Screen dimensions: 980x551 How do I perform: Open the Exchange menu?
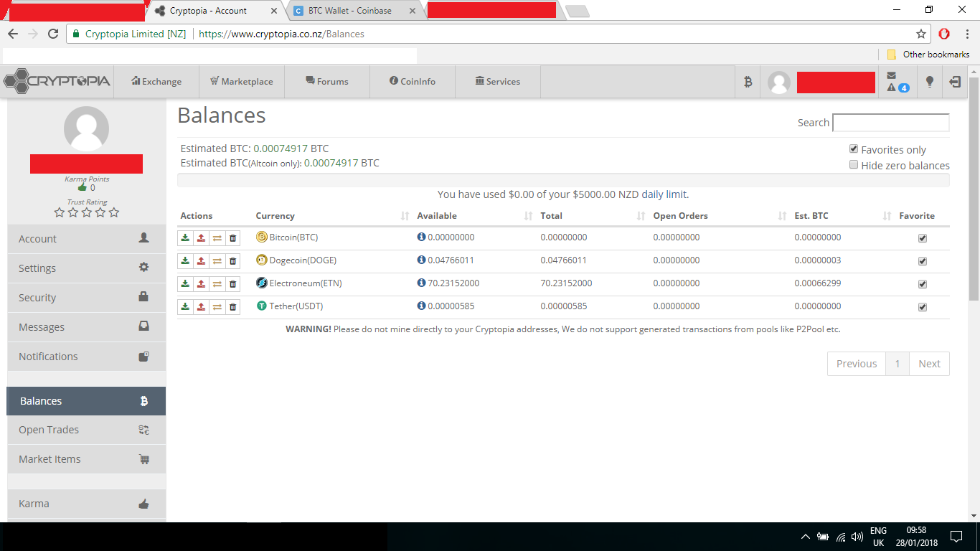[156, 82]
